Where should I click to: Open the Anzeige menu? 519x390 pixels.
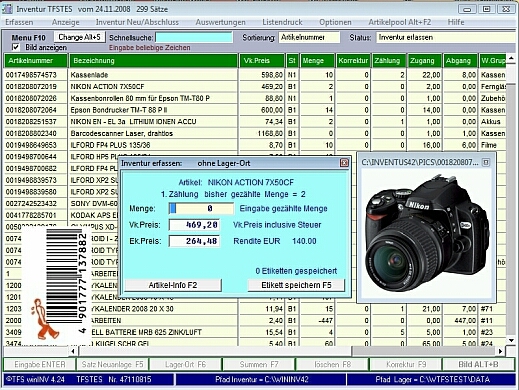[x=66, y=22]
